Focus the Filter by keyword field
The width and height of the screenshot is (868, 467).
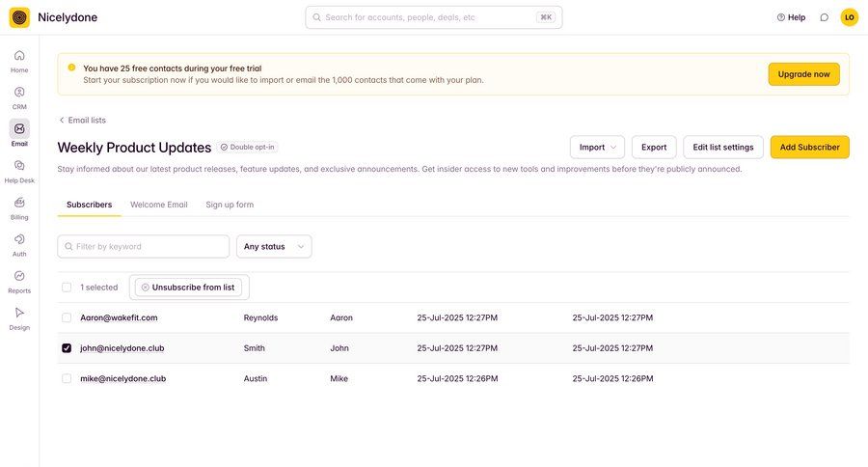[144, 246]
